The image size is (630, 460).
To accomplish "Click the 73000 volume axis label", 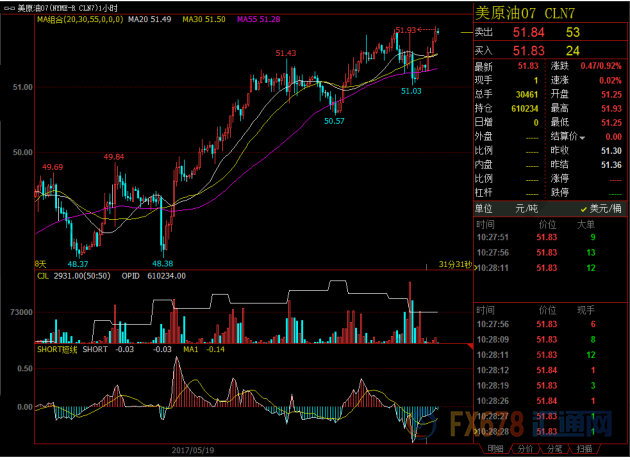I will [22, 313].
